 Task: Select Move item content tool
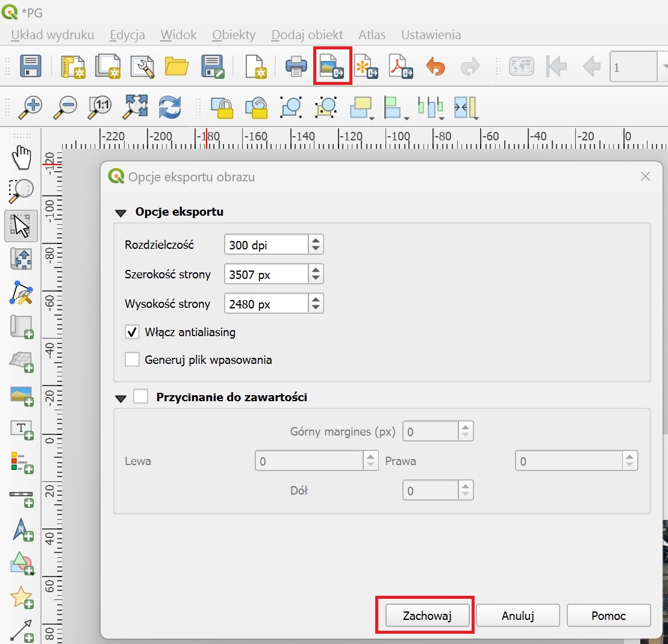tap(21, 258)
